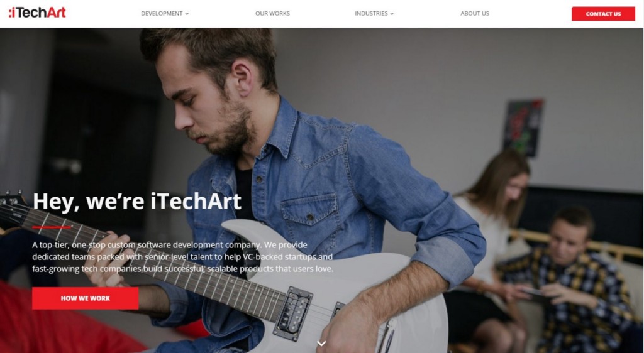Go to About Us page
This screenshot has height=353, width=644.
[x=475, y=14]
